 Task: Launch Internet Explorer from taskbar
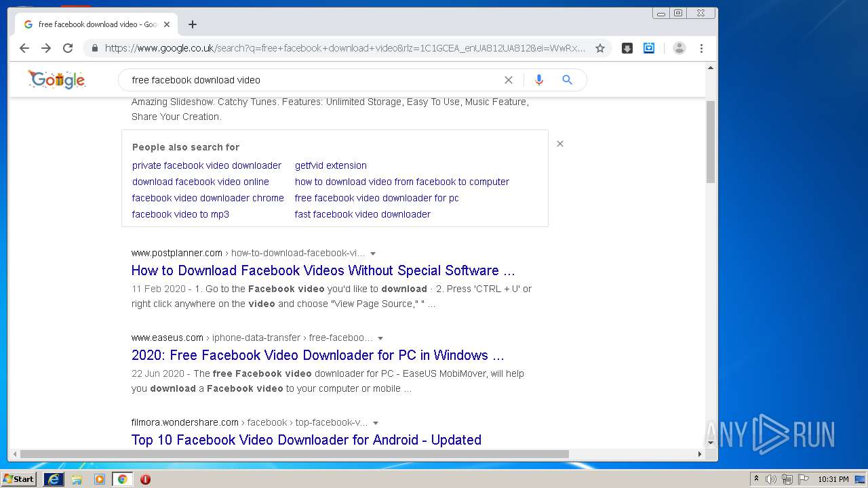pyautogui.click(x=54, y=479)
